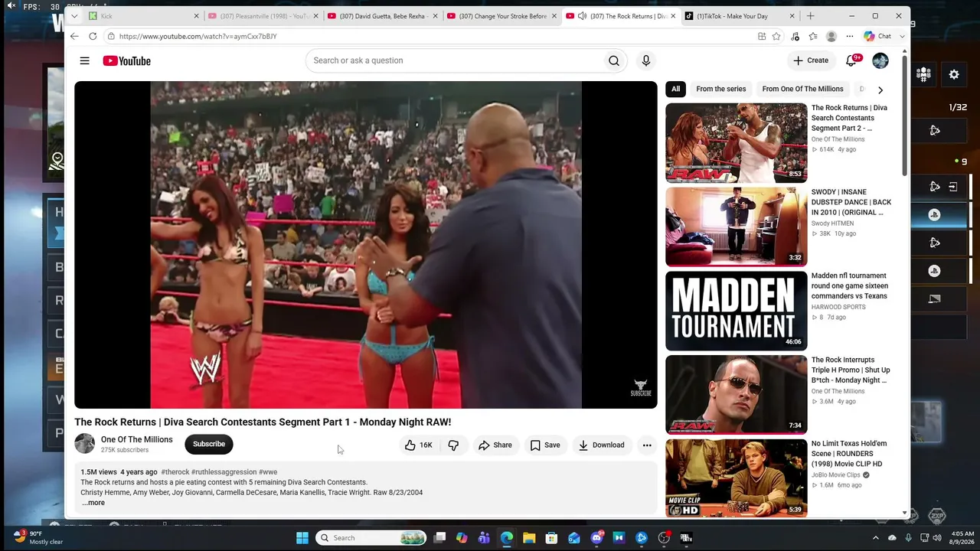Dislike the video with thumbs down
The height and width of the screenshot is (551, 980).
pos(453,445)
